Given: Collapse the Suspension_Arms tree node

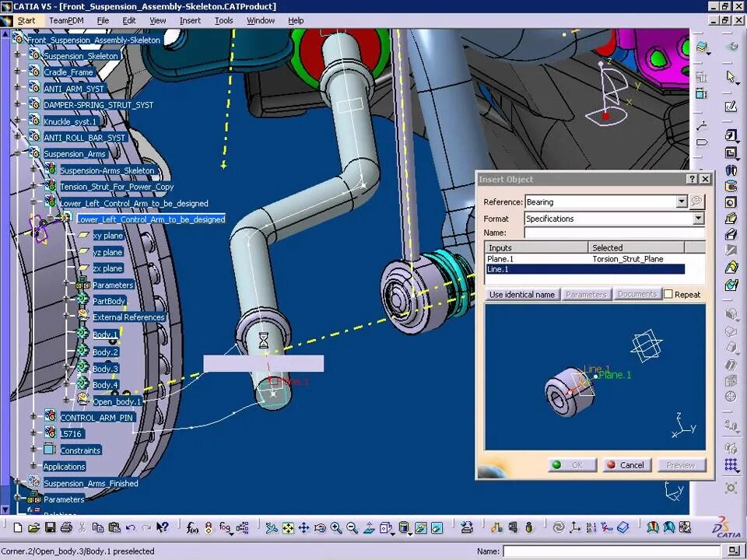Looking at the screenshot, I should (x=18, y=154).
